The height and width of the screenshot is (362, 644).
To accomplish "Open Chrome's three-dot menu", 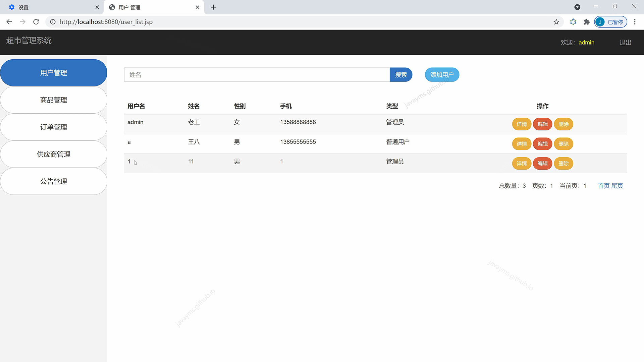I will click(x=634, y=22).
